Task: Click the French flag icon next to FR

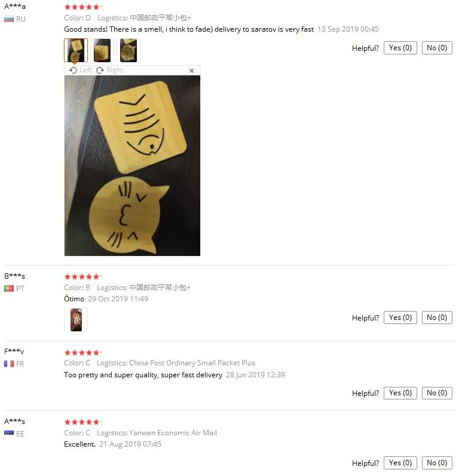Action: 9,364
